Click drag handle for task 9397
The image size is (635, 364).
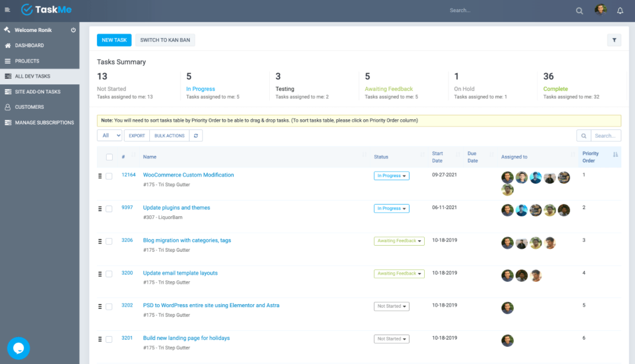[100, 209]
